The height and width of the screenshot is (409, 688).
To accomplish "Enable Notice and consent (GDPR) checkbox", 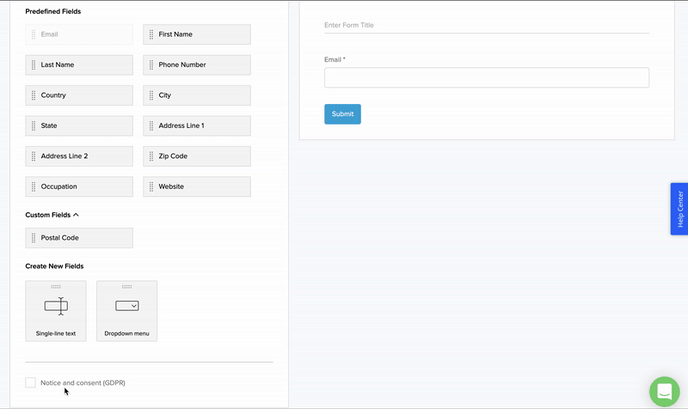I will click(x=30, y=383).
